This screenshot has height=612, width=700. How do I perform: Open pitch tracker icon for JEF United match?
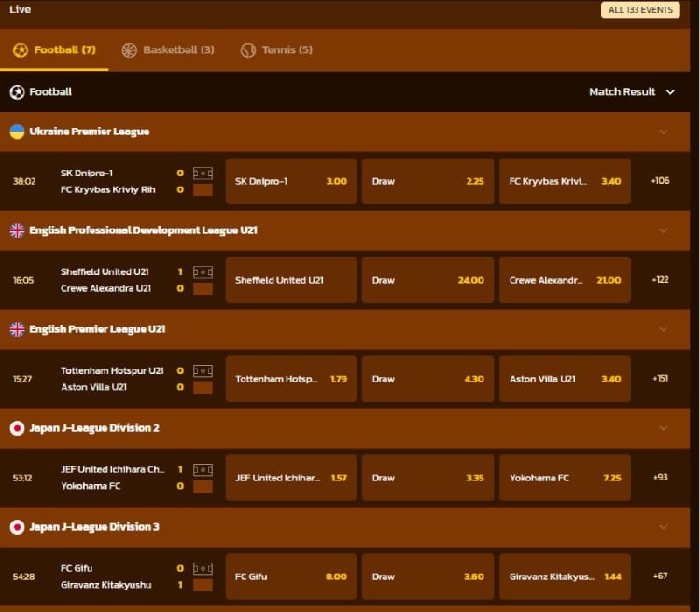click(x=203, y=470)
